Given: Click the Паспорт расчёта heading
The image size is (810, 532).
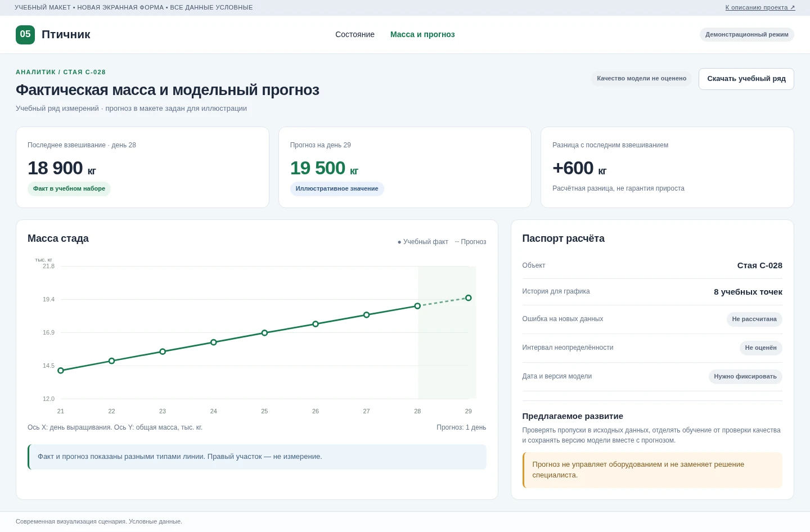Looking at the screenshot, I should point(564,238).
